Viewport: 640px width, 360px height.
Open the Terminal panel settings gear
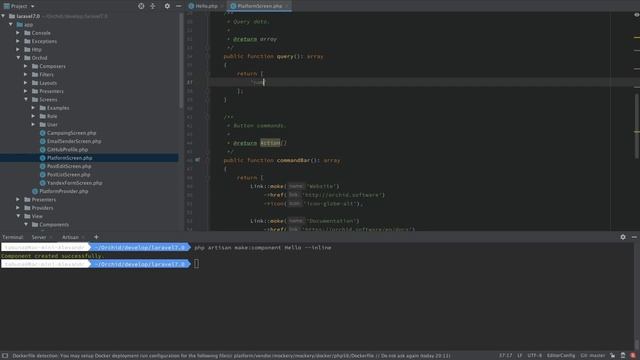623,237
